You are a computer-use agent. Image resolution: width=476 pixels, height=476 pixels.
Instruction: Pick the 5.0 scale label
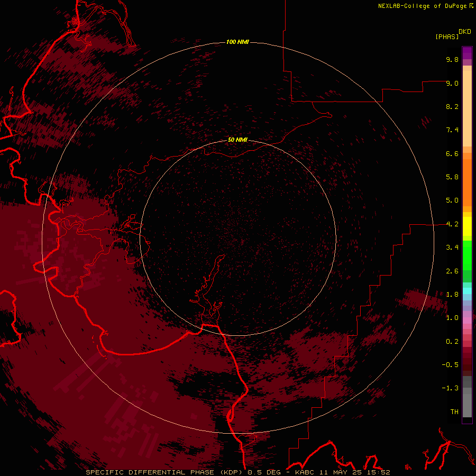[452, 200]
